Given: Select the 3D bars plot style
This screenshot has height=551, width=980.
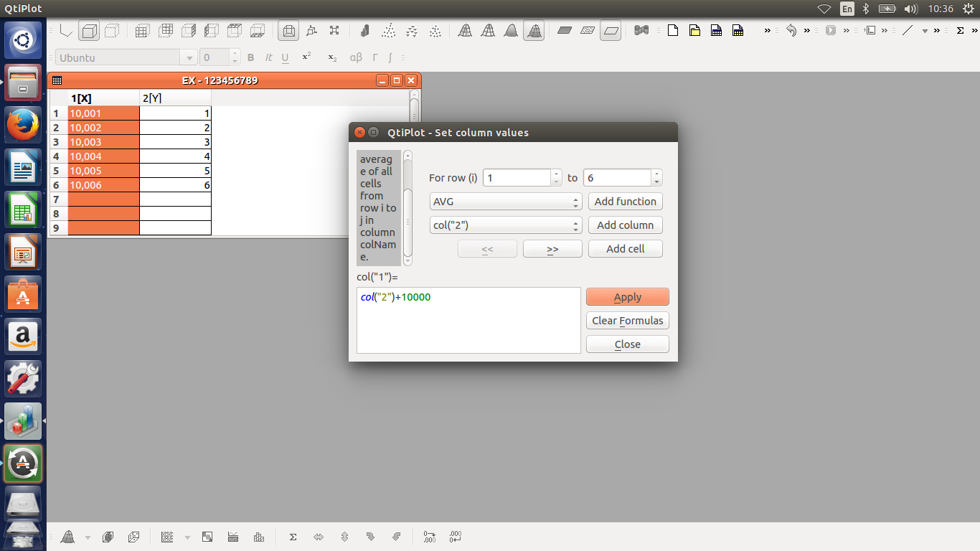Looking at the screenshot, I should (x=365, y=30).
